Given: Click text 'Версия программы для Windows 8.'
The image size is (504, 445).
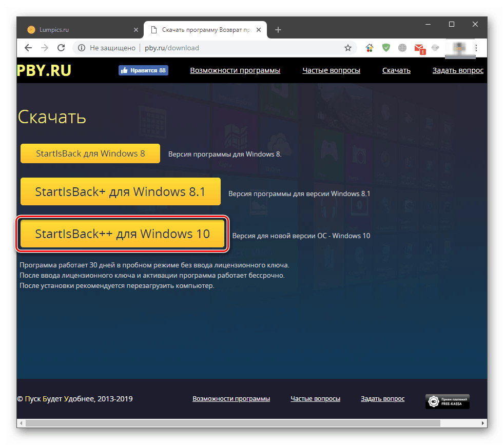Looking at the screenshot, I should tap(225, 154).
